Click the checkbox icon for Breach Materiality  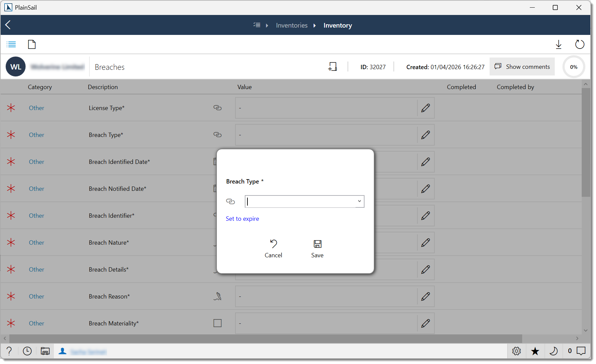(218, 323)
